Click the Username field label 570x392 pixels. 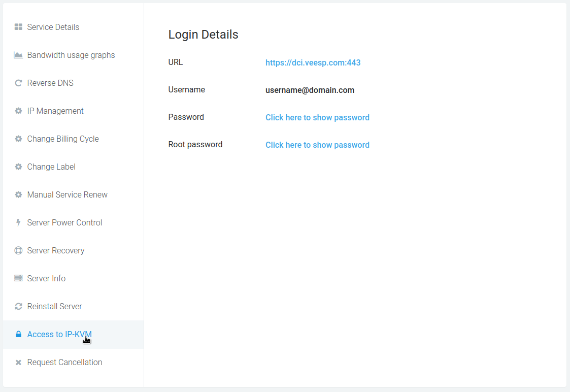click(x=186, y=89)
